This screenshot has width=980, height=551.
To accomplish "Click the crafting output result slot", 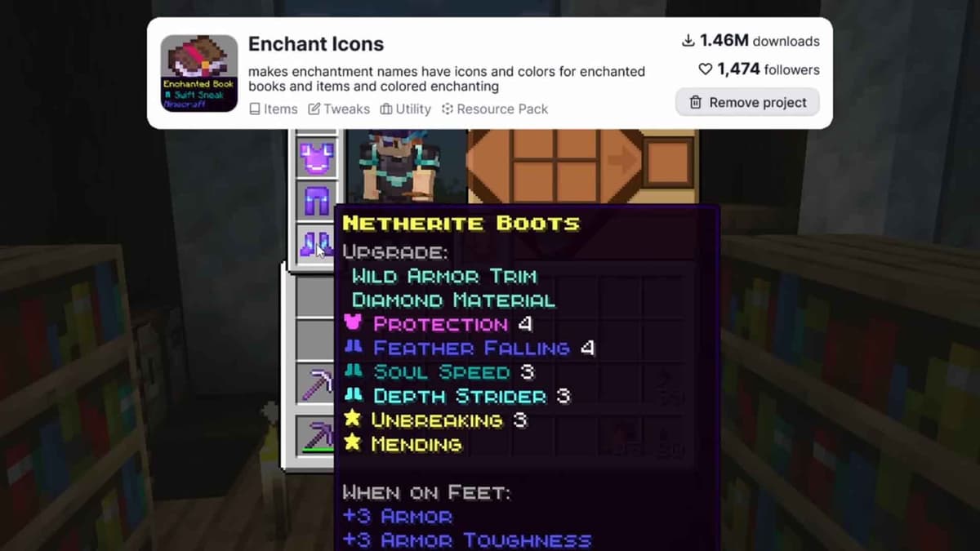I will click(669, 162).
